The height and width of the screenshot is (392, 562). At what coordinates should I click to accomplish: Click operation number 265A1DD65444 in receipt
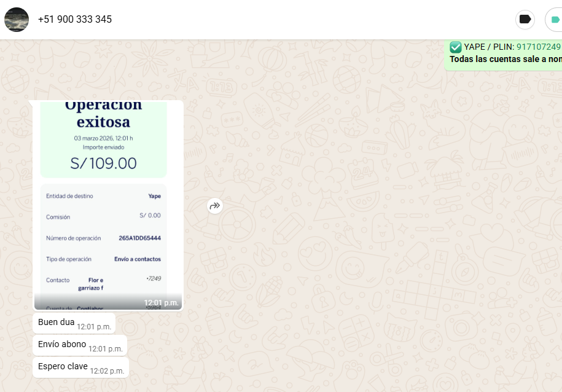139,238
